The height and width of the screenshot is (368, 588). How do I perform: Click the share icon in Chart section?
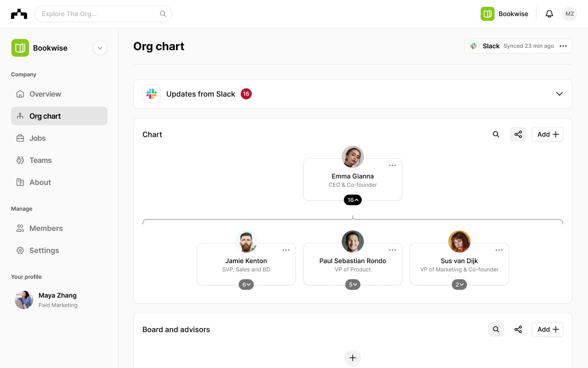pos(518,134)
